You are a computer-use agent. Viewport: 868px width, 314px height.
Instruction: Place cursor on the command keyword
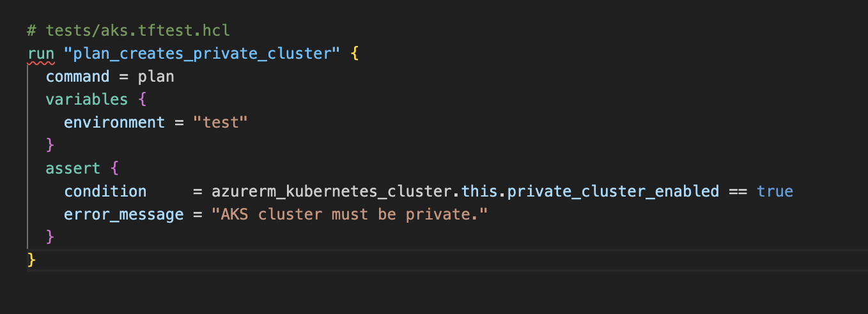(x=78, y=77)
